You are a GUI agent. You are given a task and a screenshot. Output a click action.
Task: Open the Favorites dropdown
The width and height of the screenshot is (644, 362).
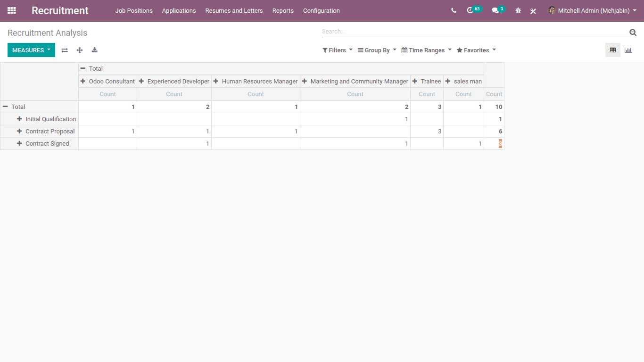(x=476, y=50)
